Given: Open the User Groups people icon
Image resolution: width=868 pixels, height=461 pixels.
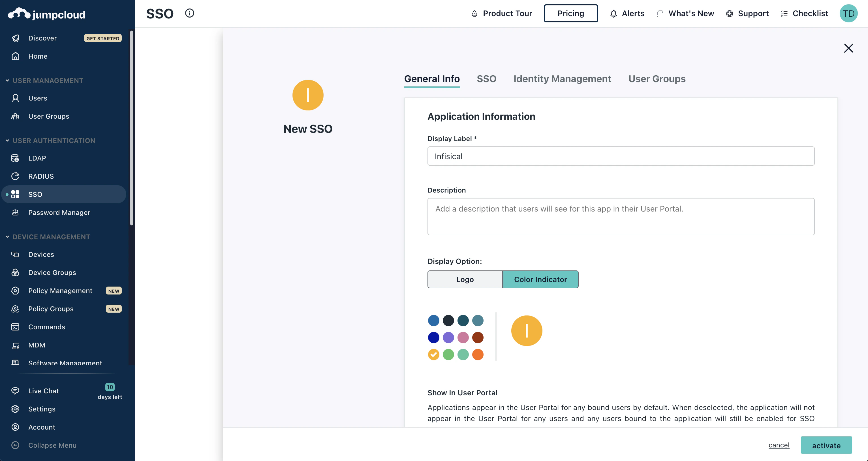Looking at the screenshot, I should [16, 116].
